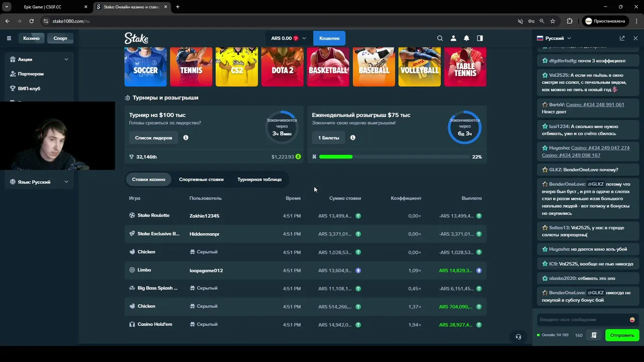Open Casino: #434 249 047 274 chat link
The height and width of the screenshot is (362, 644).
click(x=600, y=148)
